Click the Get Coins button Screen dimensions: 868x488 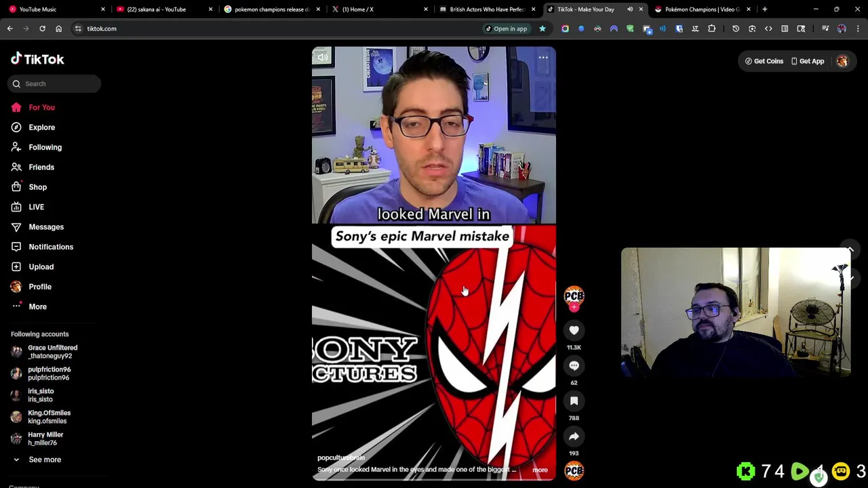tap(764, 61)
